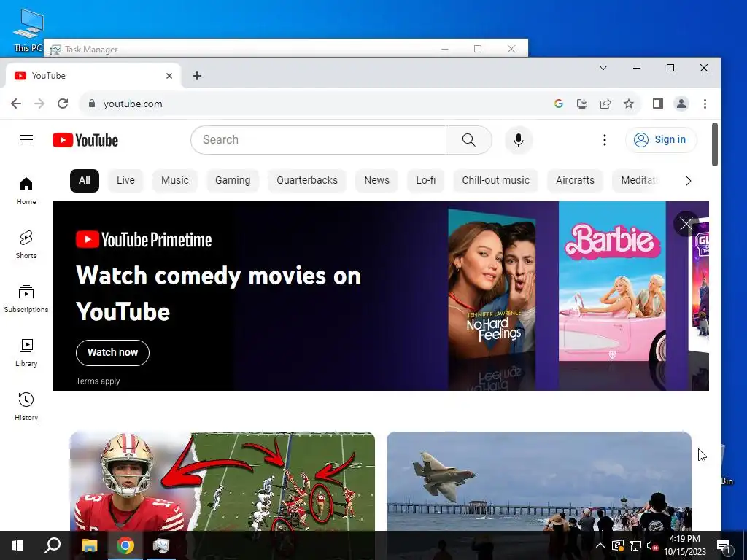This screenshot has height=560, width=747.
Task: Click the Chrome taskbar icon
Action: (125, 545)
